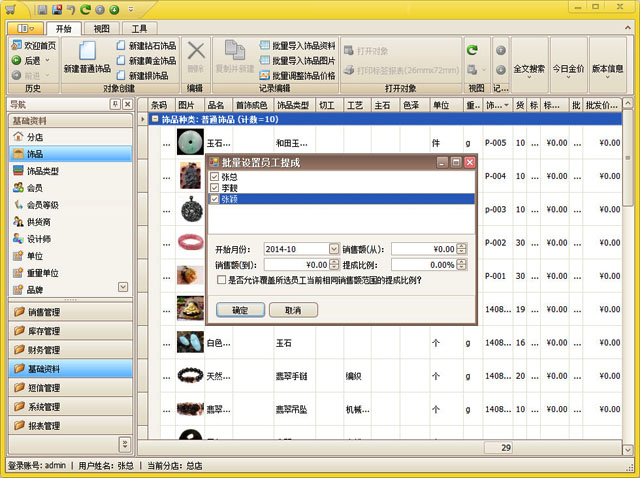
Task: Create new item with 新建普通饰品
Action: 87,57
